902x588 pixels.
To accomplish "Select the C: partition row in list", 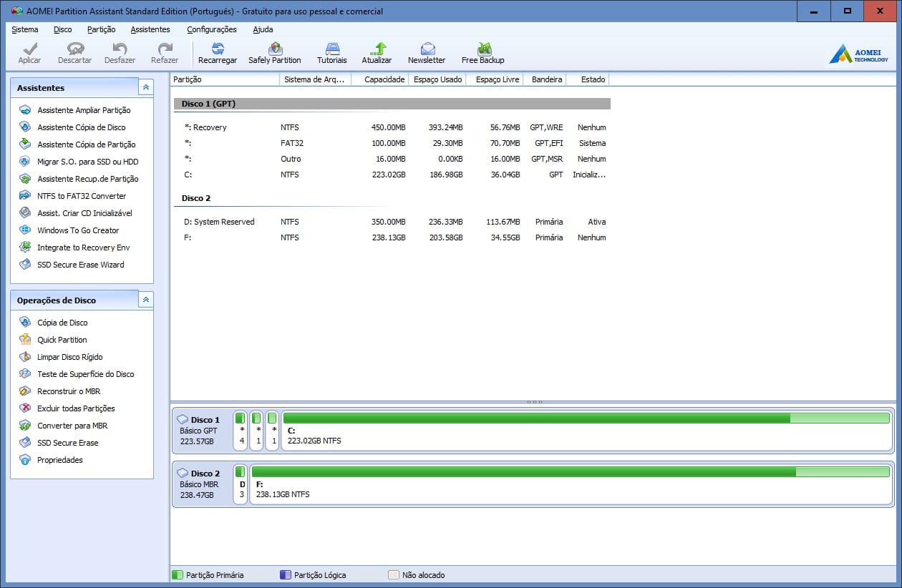I will coord(392,175).
